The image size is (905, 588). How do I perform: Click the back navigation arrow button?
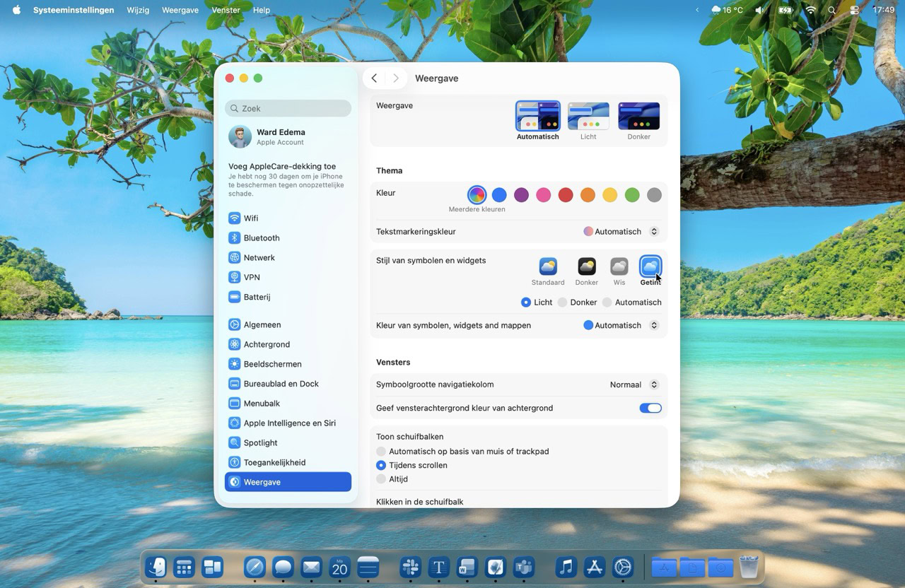click(374, 78)
